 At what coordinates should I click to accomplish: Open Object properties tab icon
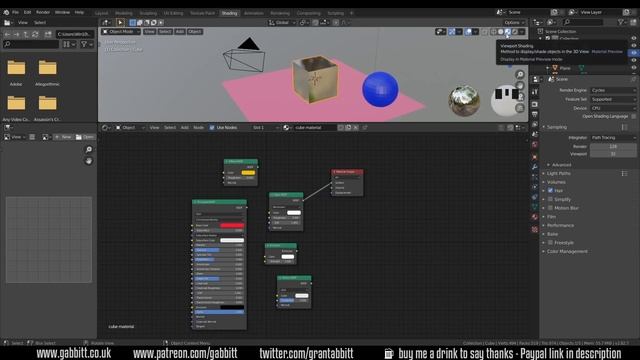(x=535, y=157)
